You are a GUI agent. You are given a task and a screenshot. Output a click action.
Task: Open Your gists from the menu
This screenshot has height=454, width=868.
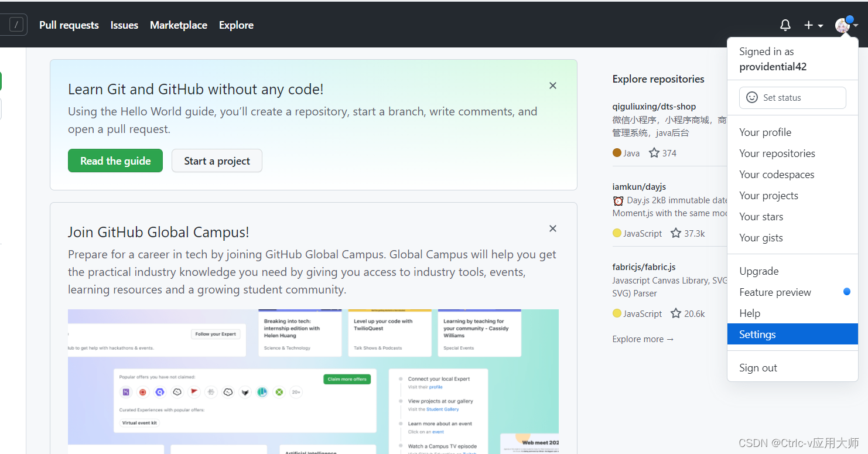[x=792, y=238]
